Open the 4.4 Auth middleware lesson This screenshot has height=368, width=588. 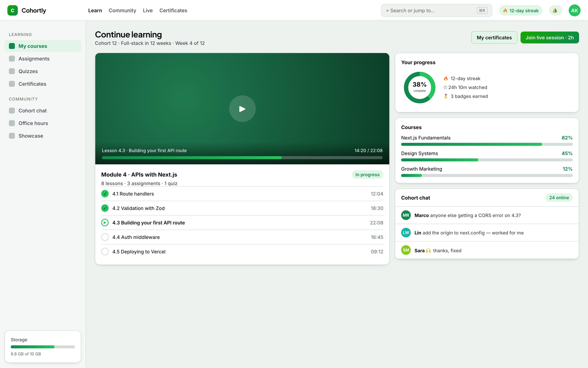242,237
